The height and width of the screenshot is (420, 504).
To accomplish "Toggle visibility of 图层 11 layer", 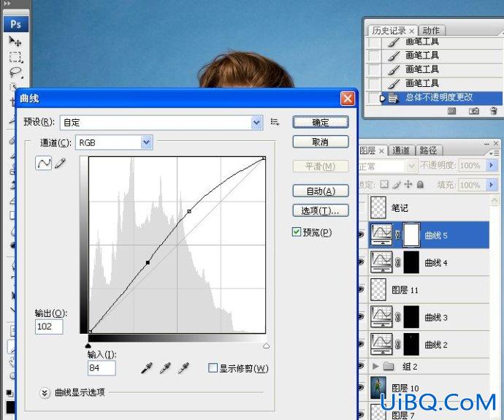I will (361, 289).
